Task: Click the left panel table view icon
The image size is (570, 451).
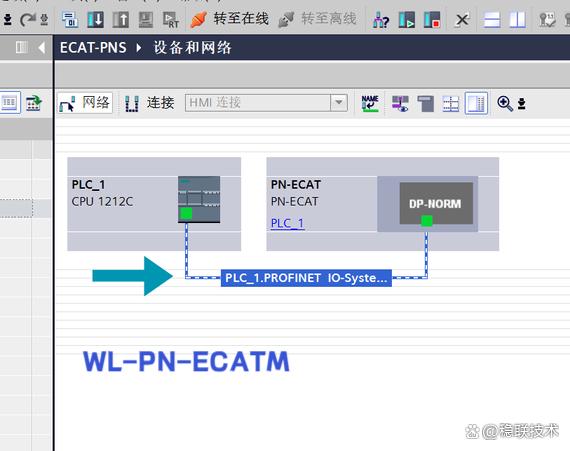Action: point(9,103)
